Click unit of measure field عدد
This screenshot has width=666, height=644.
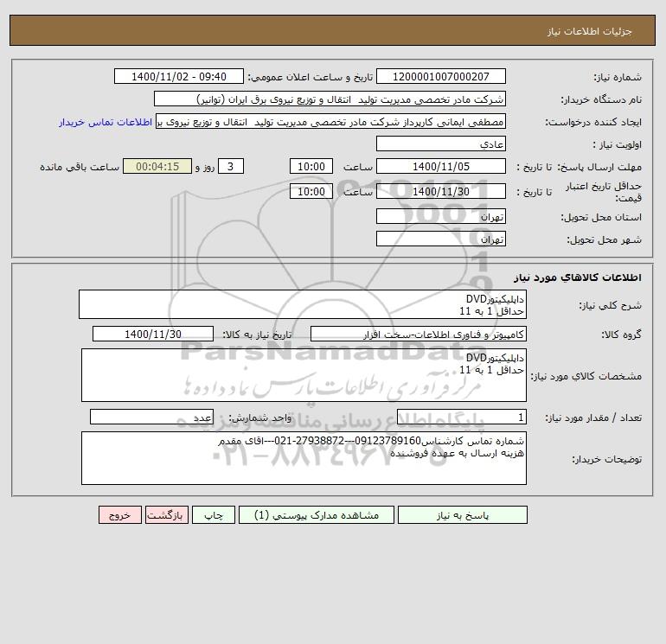[151, 418]
